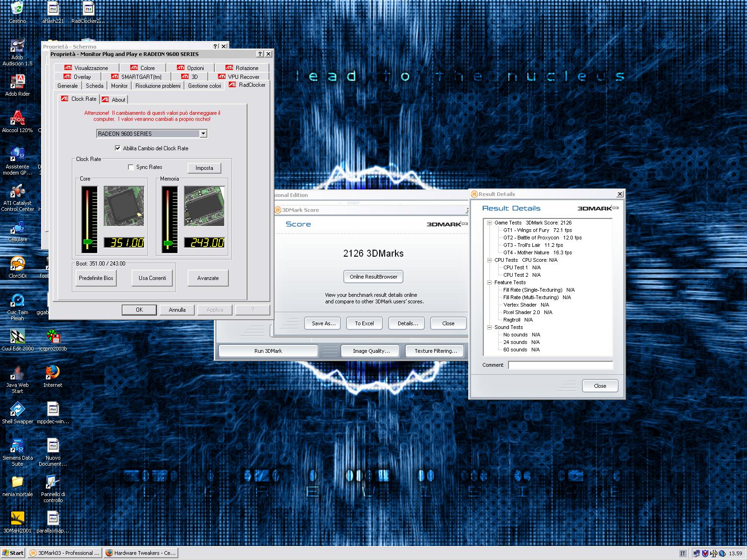
Task: Click the shield antivirus tray icon
Action: [x=705, y=553]
